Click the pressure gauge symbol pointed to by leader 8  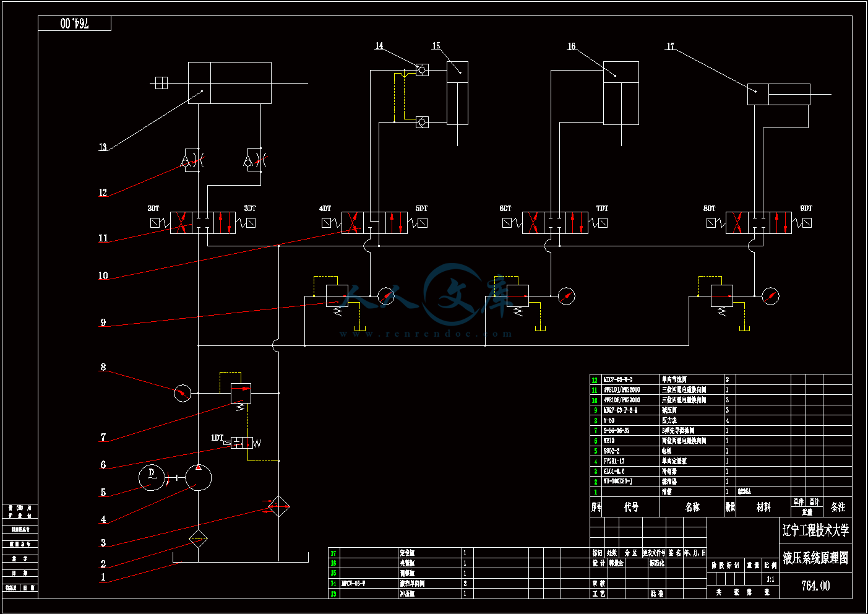pos(182,393)
